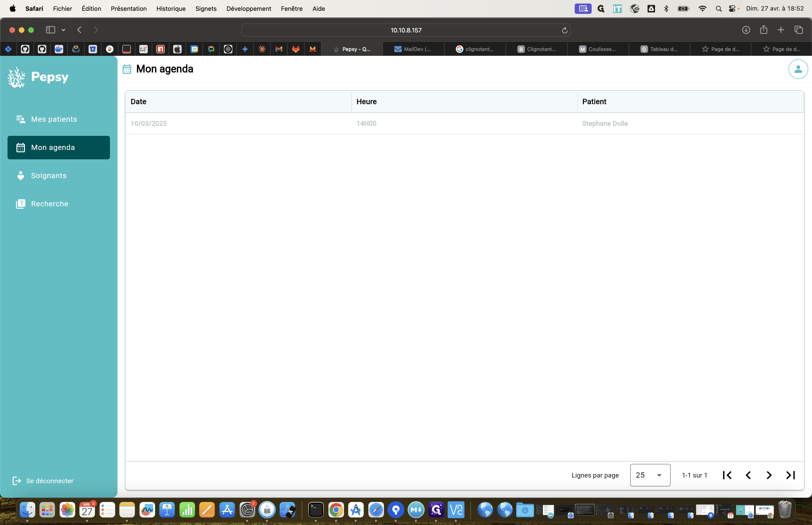Show the Safari tab overview icon
This screenshot has height=525, width=812.
799,30
